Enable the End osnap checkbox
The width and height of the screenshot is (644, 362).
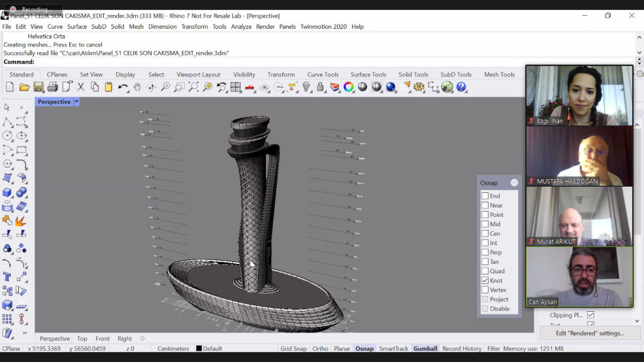tap(485, 196)
